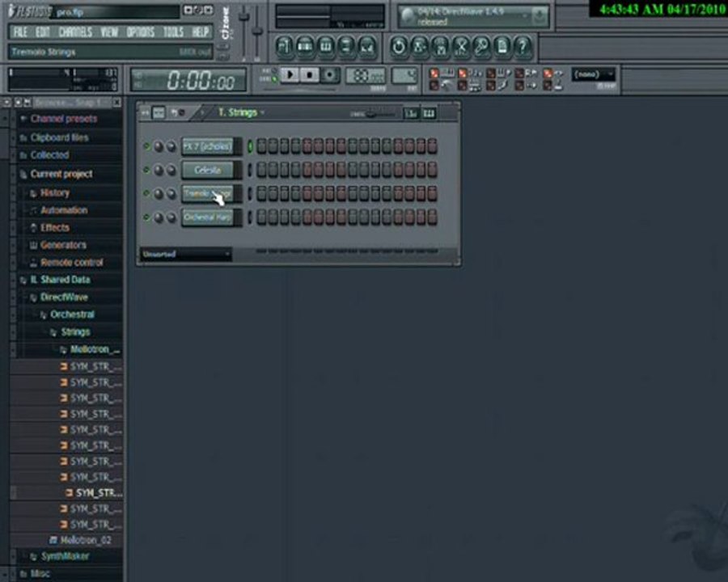Open the Piano Roll window icon
This screenshot has width=728, height=582.
tap(325, 46)
